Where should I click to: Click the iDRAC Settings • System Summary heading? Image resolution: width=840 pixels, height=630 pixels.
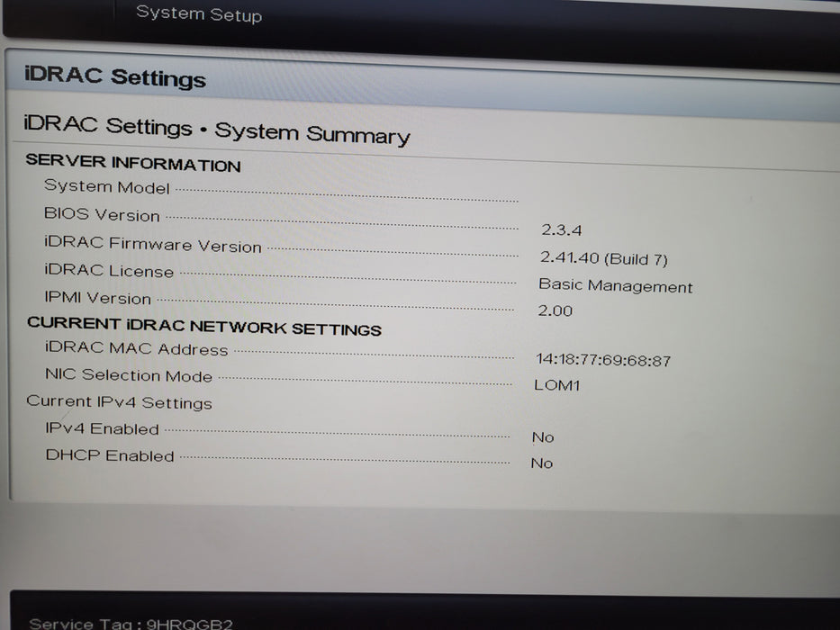[217, 129]
